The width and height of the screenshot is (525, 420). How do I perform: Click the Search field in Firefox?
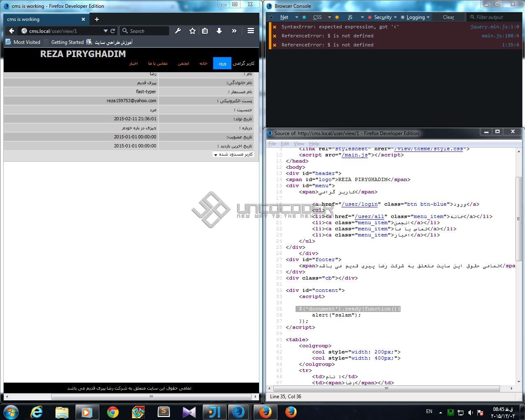coord(144,31)
